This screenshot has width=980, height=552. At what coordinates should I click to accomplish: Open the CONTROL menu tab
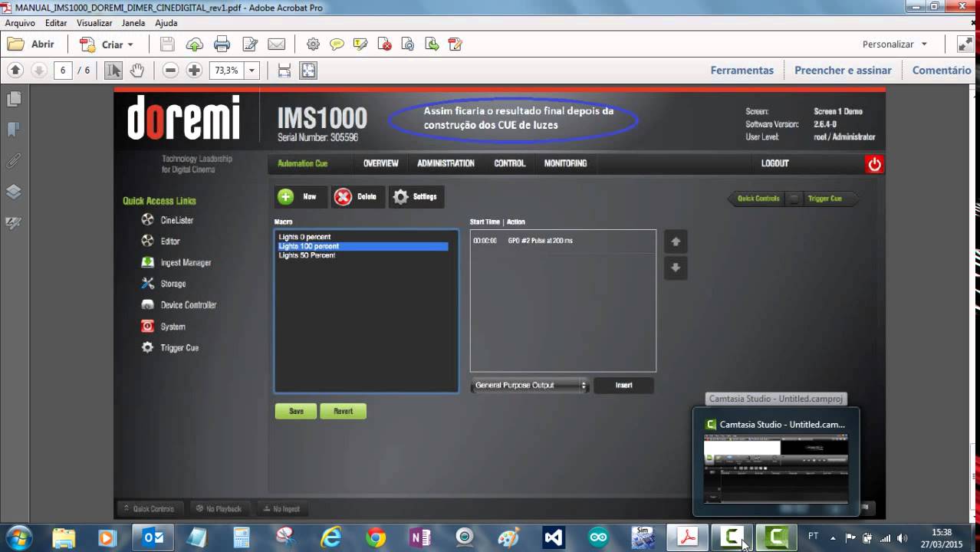coord(510,163)
